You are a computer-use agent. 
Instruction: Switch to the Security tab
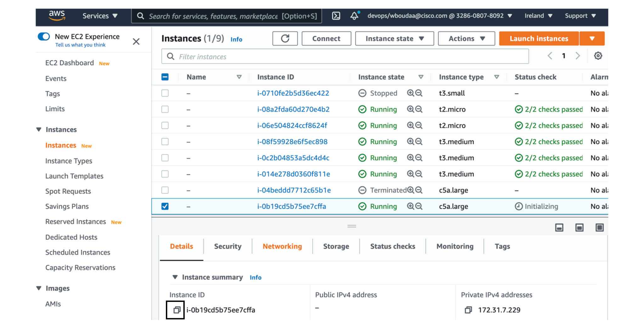(228, 246)
